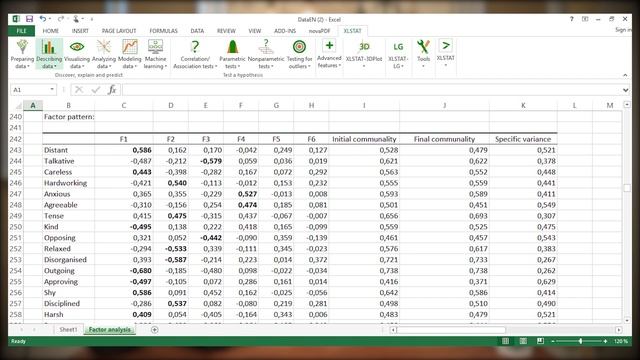Screen dimensions: 640x360
Task: Select the 'Factor pattern:' cell
Action: [x=69, y=117]
